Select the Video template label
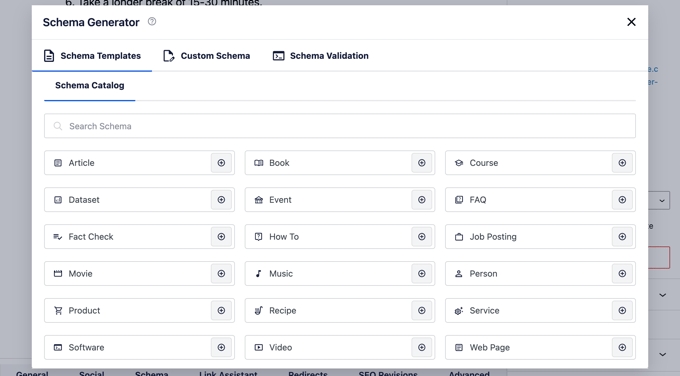 (x=281, y=347)
